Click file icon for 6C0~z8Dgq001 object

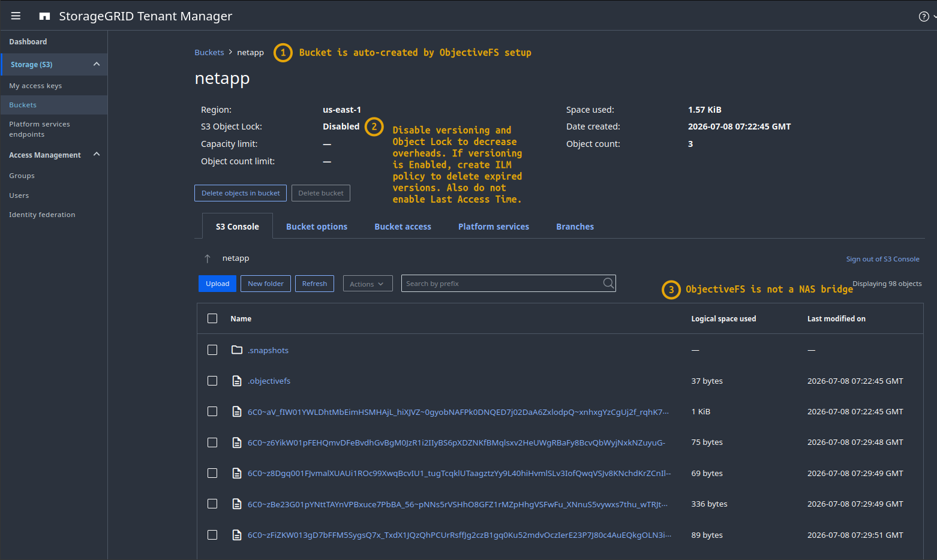[x=237, y=473]
